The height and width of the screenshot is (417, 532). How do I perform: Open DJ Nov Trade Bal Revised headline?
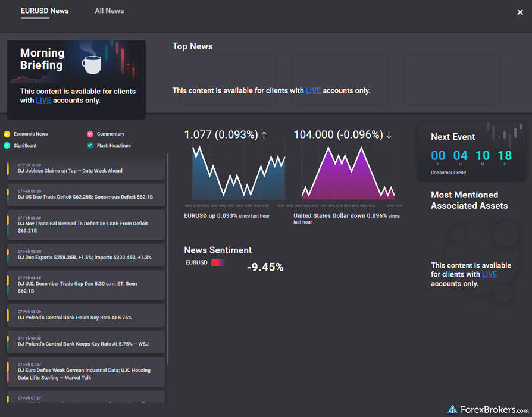click(86, 225)
